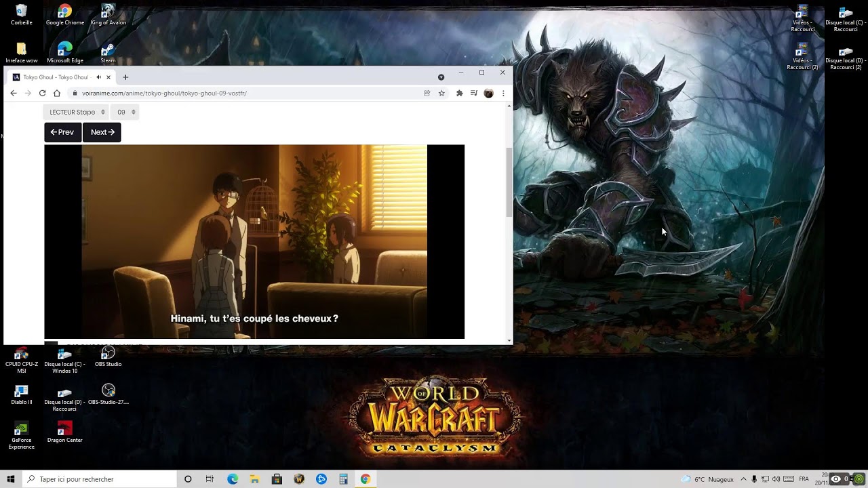Open the touch keyboard tray icon
The width and height of the screenshot is (868, 488).
pos(787,479)
